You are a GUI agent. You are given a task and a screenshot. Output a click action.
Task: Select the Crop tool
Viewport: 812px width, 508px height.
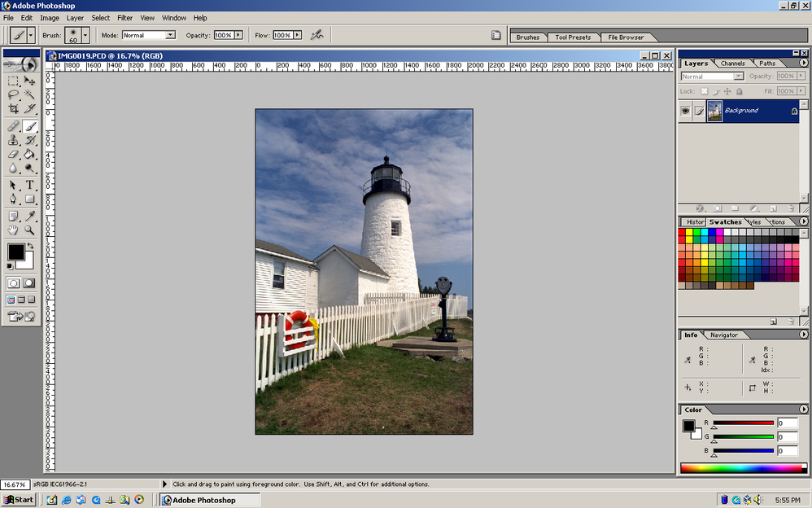pyautogui.click(x=14, y=107)
